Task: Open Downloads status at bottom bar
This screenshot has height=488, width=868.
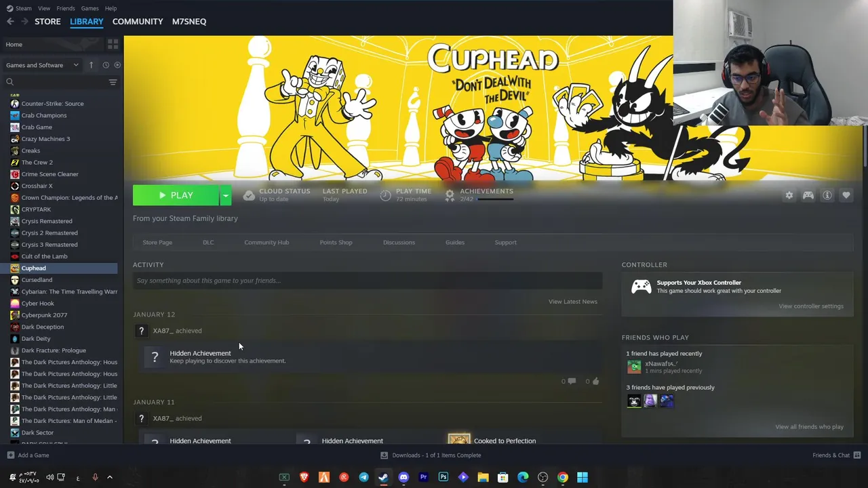Action: click(431, 455)
